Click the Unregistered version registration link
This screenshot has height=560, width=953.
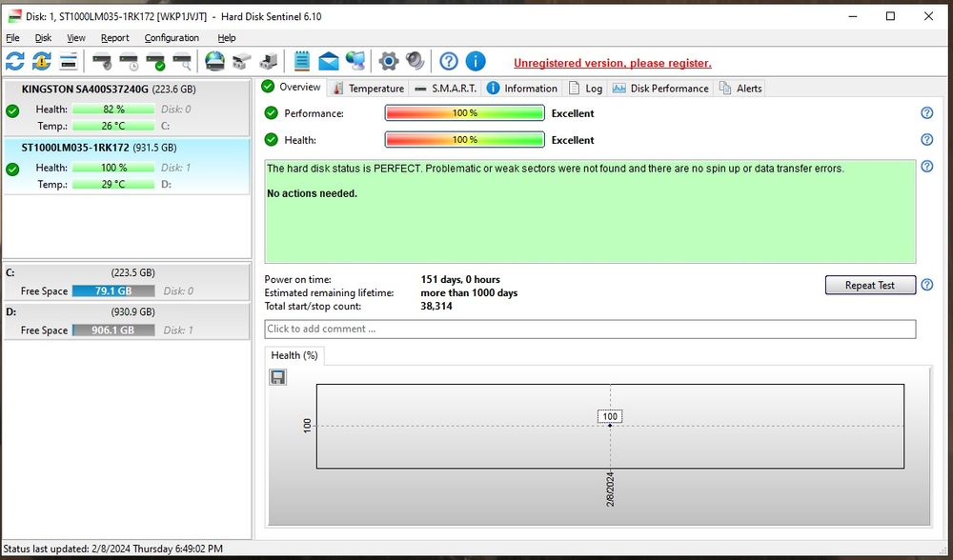(612, 64)
